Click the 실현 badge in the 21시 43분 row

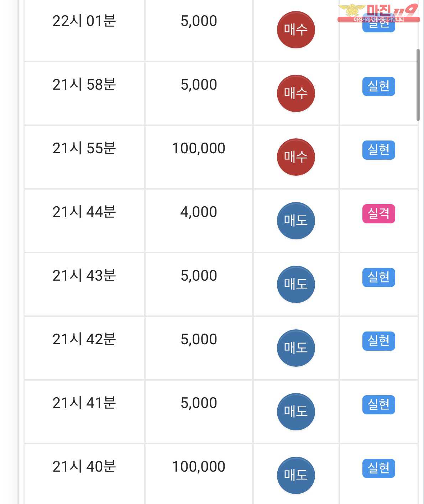379,277
